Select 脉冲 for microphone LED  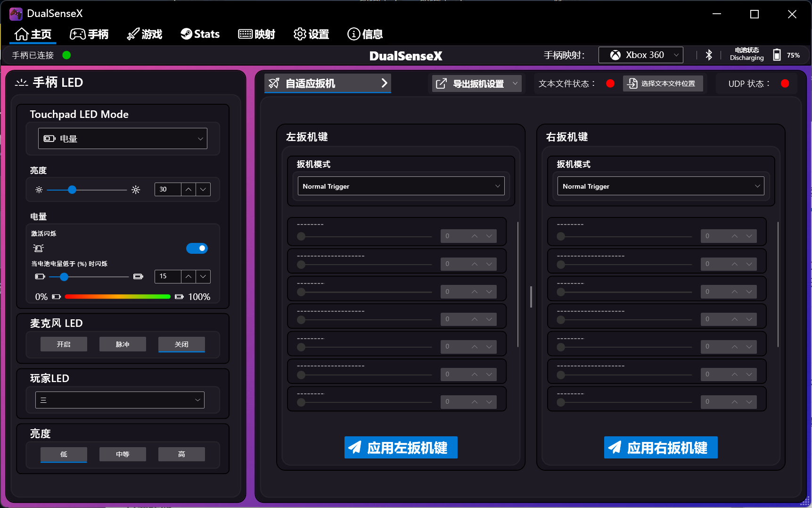(123, 344)
